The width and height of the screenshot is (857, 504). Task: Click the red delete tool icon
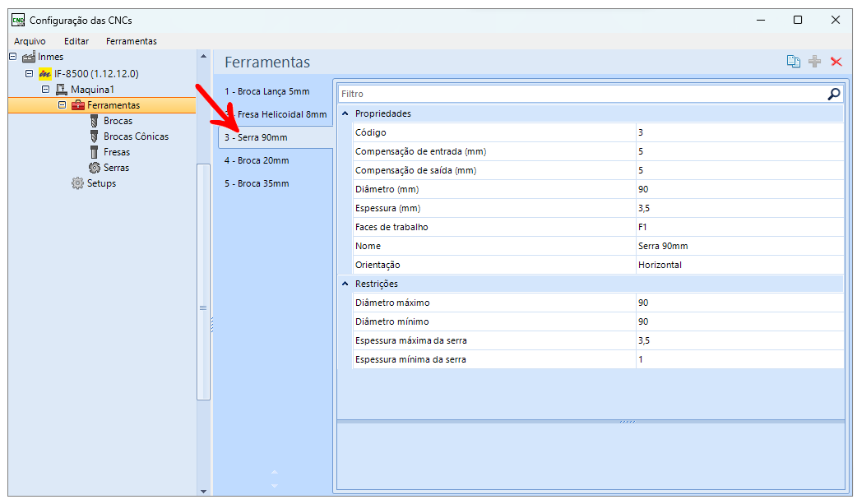[x=836, y=61]
